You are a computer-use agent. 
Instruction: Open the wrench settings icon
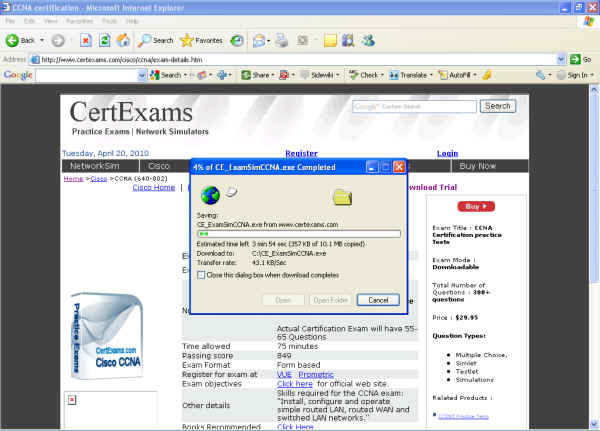pyautogui.click(x=540, y=75)
